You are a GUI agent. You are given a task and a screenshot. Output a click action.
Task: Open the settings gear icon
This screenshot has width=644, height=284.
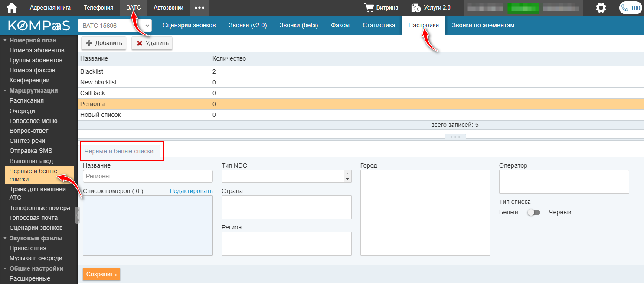[x=601, y=8]
